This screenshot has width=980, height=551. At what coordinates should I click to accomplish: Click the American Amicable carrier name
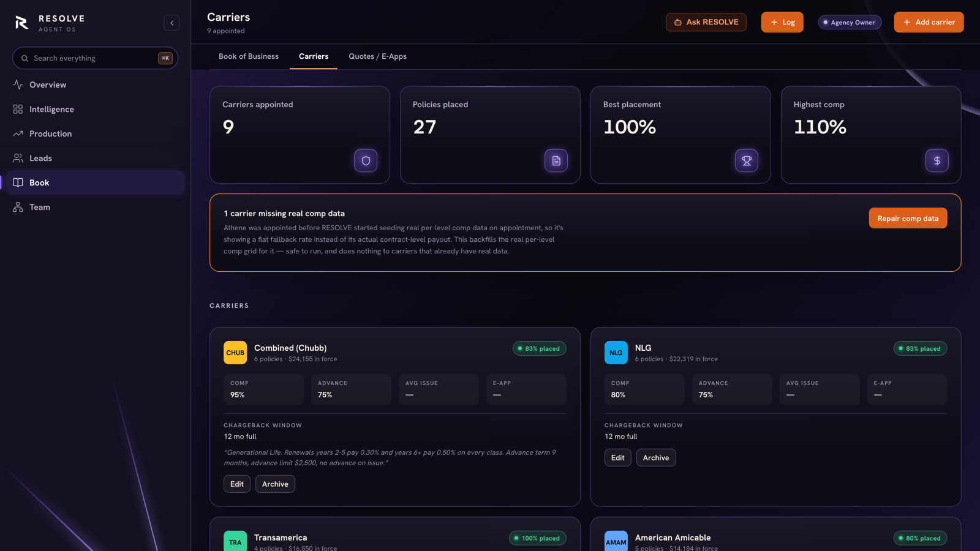click(673, 538)
